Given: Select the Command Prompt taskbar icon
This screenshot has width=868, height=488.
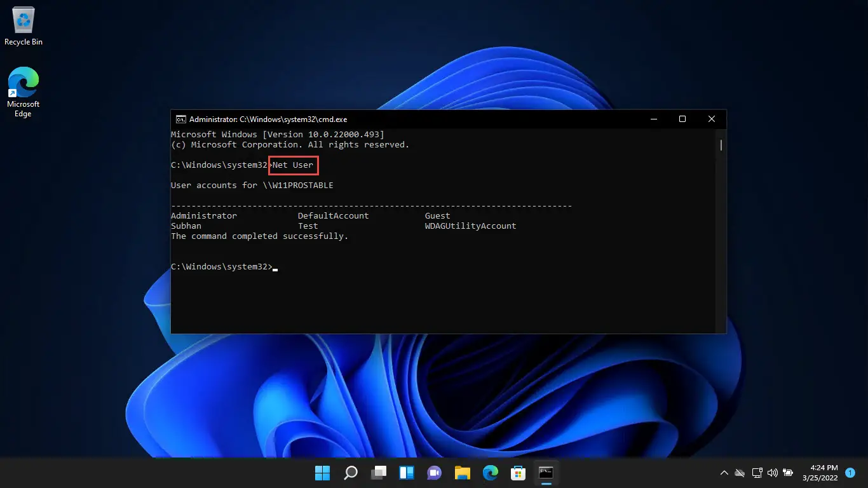Looking at the screenshot, I should point(546,473).
